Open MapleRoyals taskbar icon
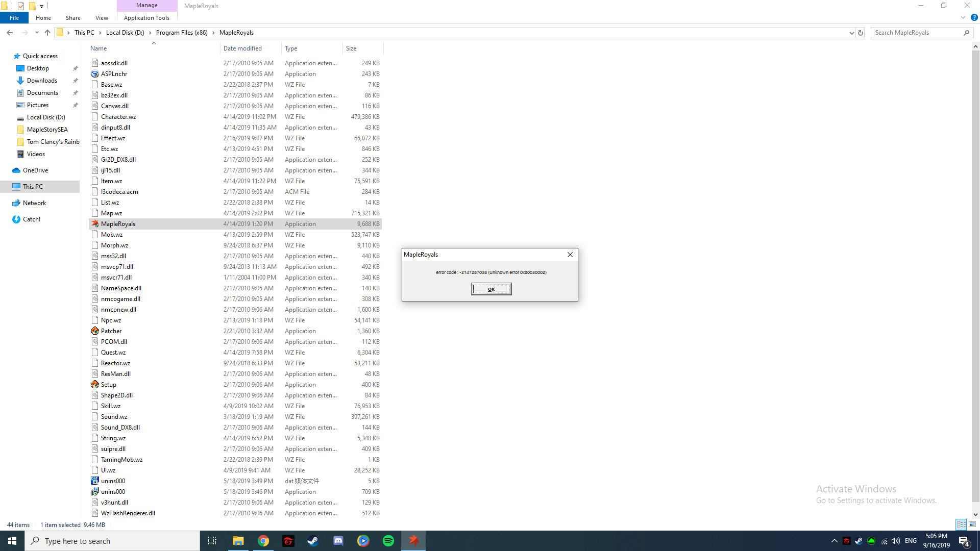The image size is (980, 551). pos(413,541)
